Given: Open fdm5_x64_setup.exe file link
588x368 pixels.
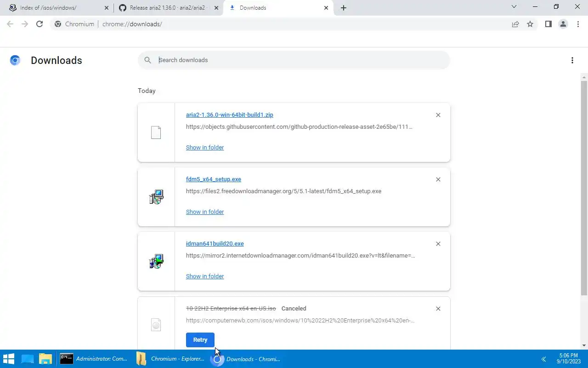Looking at the screenshot, I should 213,179.
